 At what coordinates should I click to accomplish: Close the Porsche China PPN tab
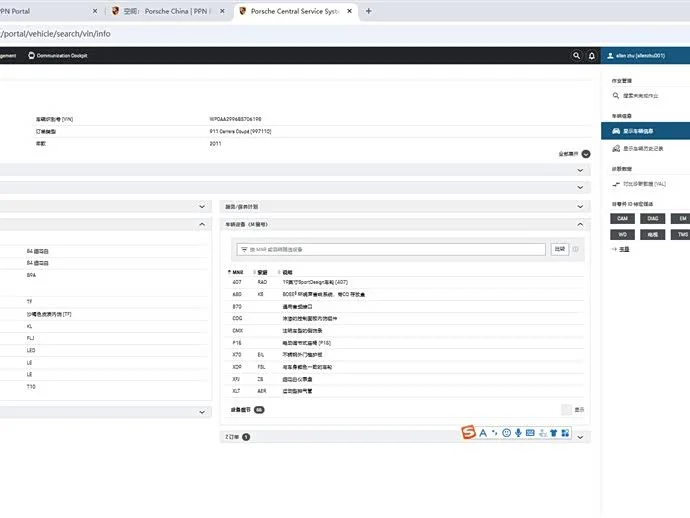222,11
